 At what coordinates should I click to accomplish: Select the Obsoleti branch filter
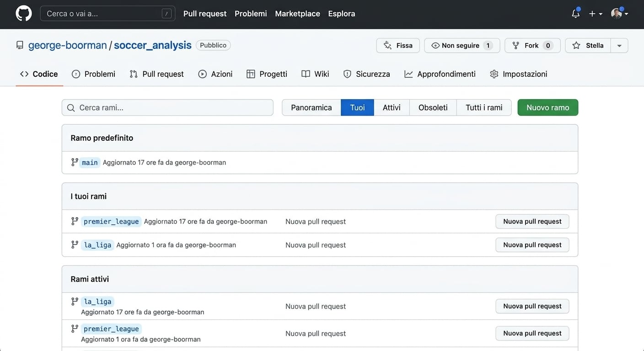[x=433, y=107]
